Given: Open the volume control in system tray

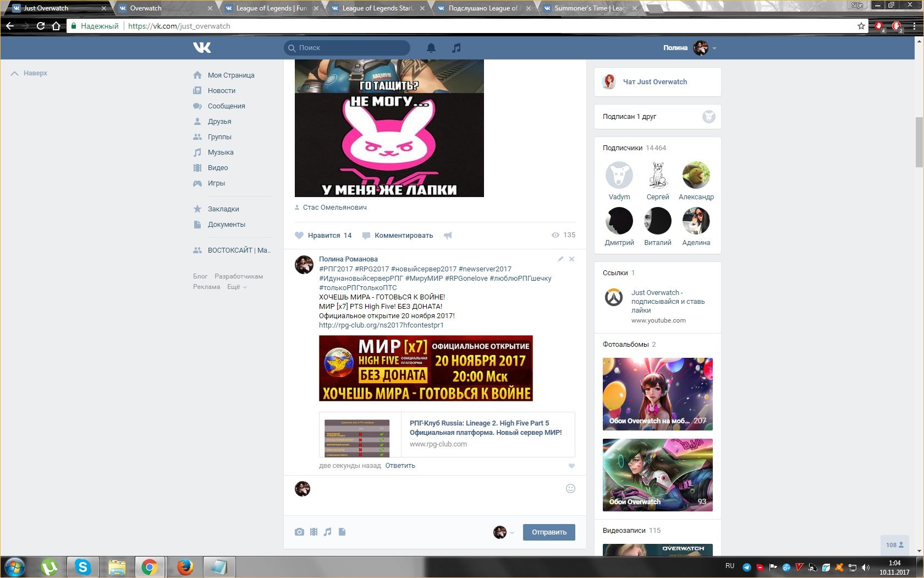Looking at the screenshot, I should [x=866, y=567].
